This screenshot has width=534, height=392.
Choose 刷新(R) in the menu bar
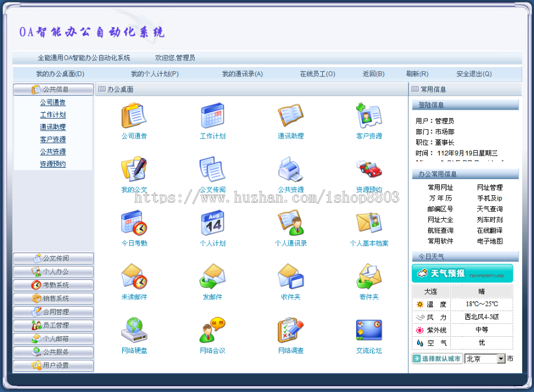pyautogui.click(x=417, y=74)
